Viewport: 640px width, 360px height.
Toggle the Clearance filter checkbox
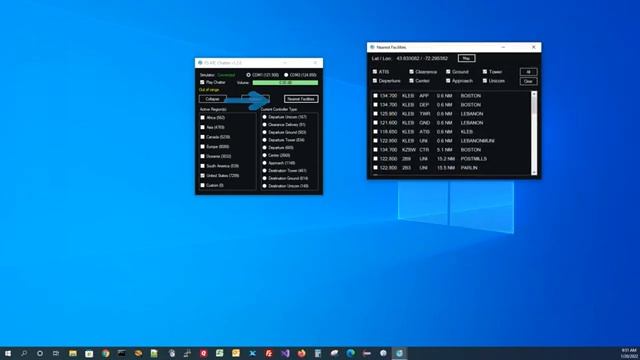tap(411, 72)
